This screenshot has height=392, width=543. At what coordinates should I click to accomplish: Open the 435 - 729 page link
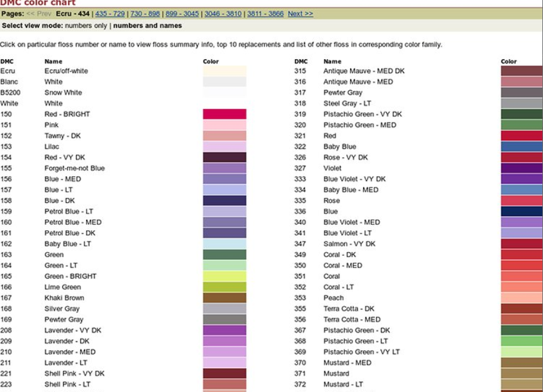(110, 14)
